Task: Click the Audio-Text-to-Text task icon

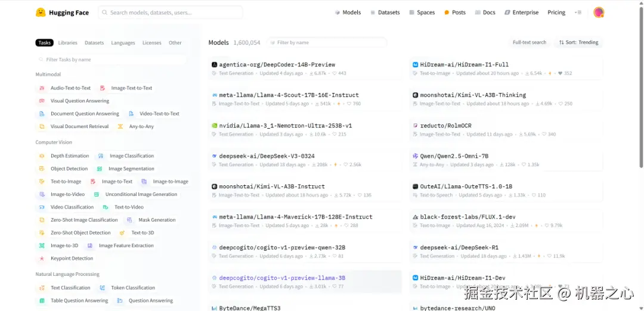Action: 42,88
